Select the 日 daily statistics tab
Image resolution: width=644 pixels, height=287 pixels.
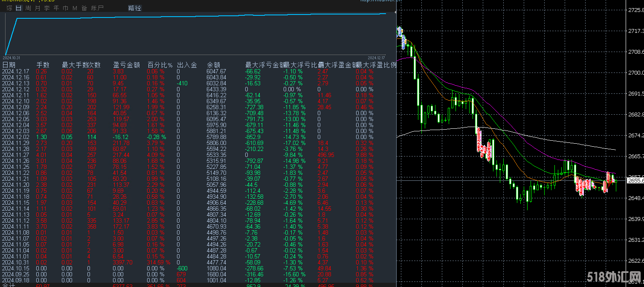[18, 8]
